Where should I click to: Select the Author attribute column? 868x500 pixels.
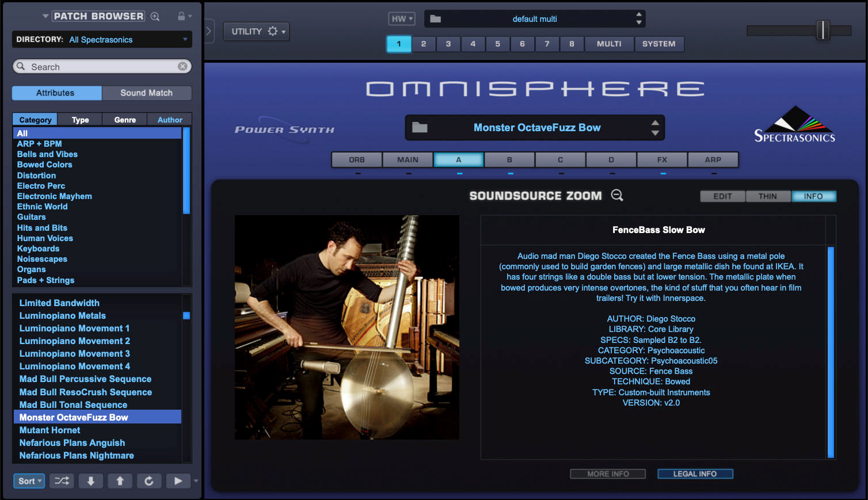170,120
